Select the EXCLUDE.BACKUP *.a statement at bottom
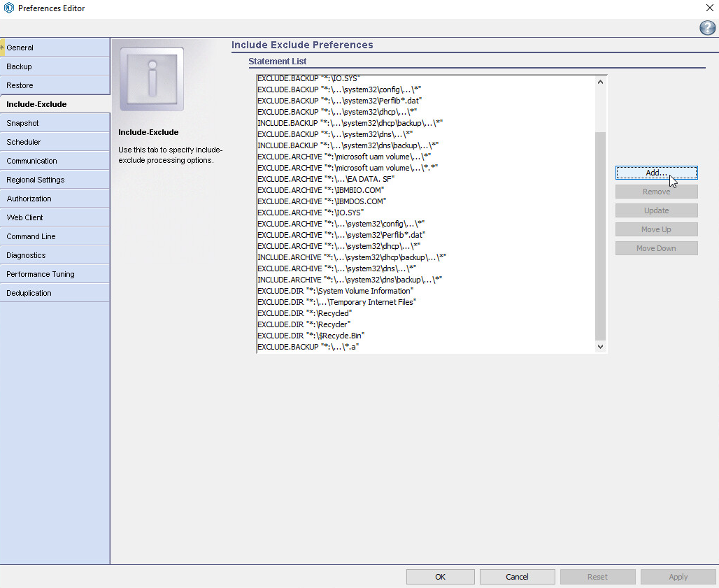 (x=308, y=347)
